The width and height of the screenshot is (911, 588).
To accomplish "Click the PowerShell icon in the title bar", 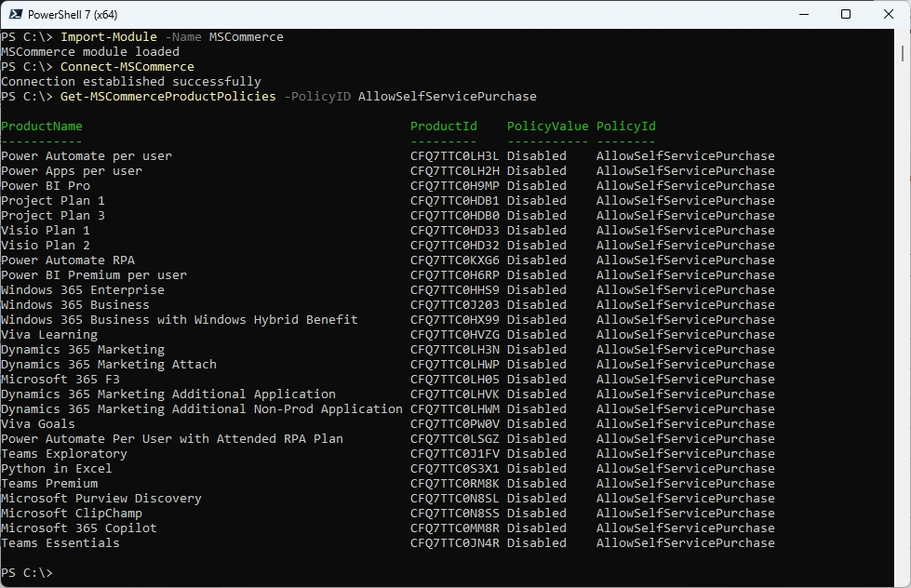I will click(x=16, y=14).
